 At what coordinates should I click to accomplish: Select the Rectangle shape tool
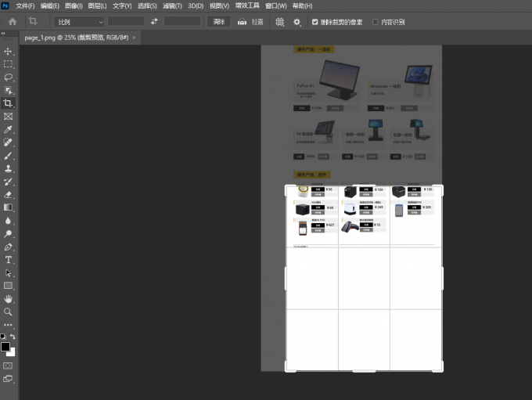pyautogui.click(x=8, y=286)
